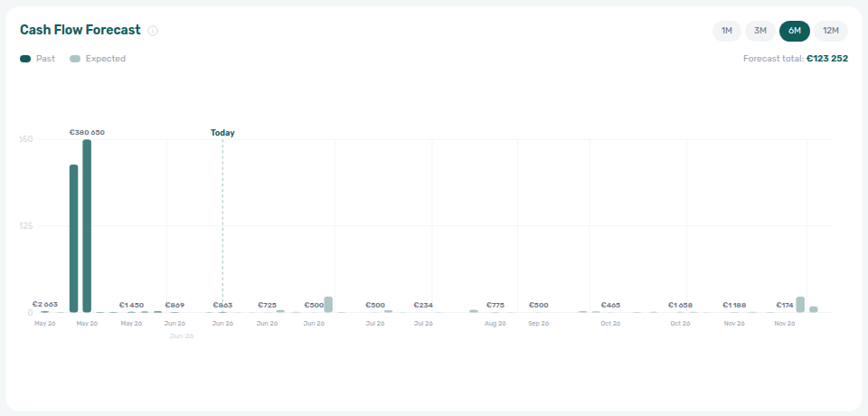Toggle the Past legend swatch

click(x=25, y=59)
